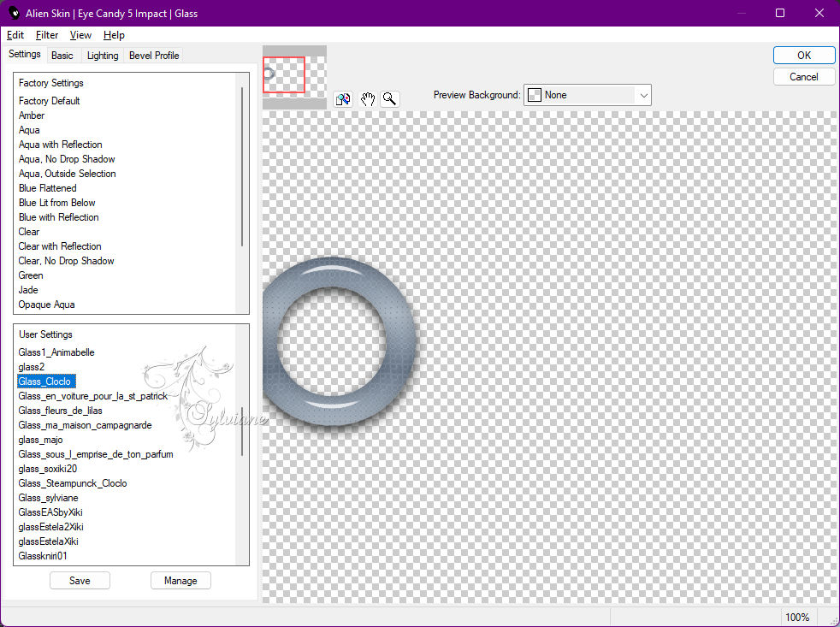Select the Opaque Aqua preset

click(46, 304)
